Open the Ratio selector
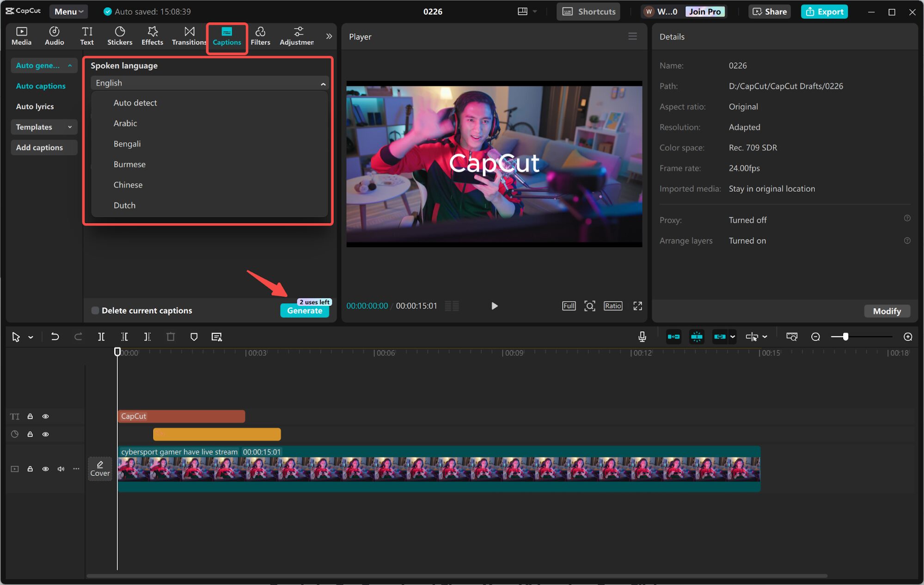Image resolution: width=924 pixels, height=585 pixels. pyautogui.click(x=613, y=306)
